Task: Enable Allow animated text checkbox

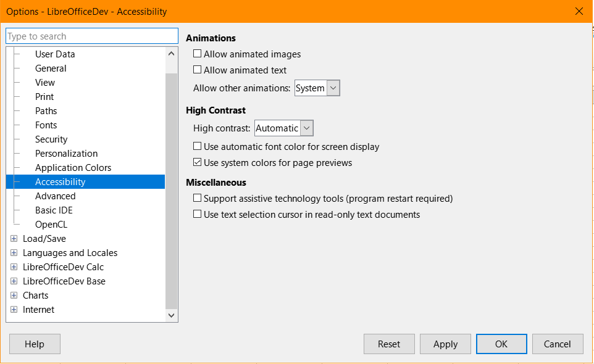Action: coord(198,70)
